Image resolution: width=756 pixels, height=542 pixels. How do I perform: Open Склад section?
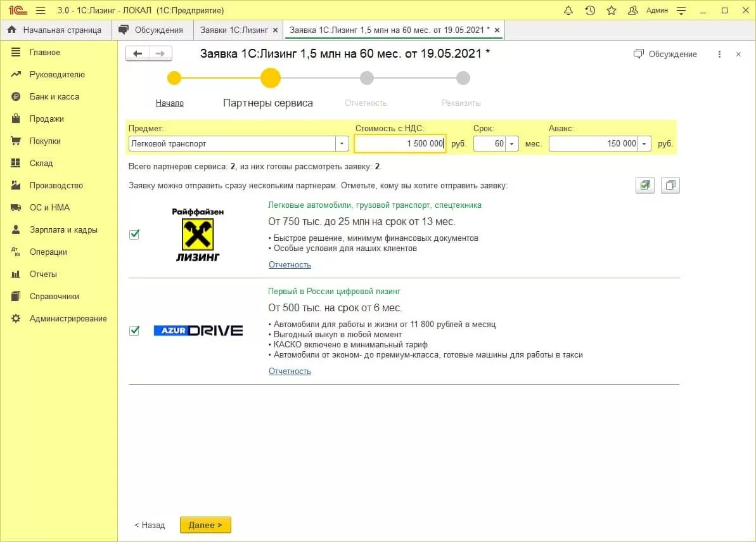pyautogui.click(x=41, y=163)
